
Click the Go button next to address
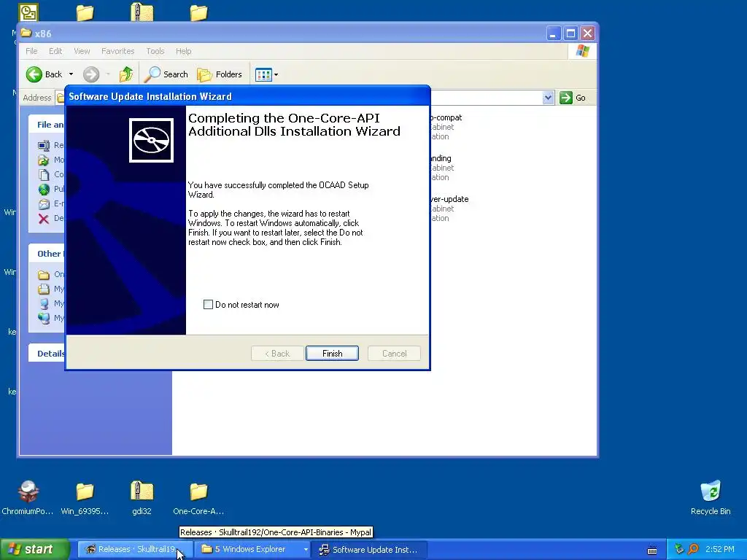pyautogui.click(x=573, y=98)
